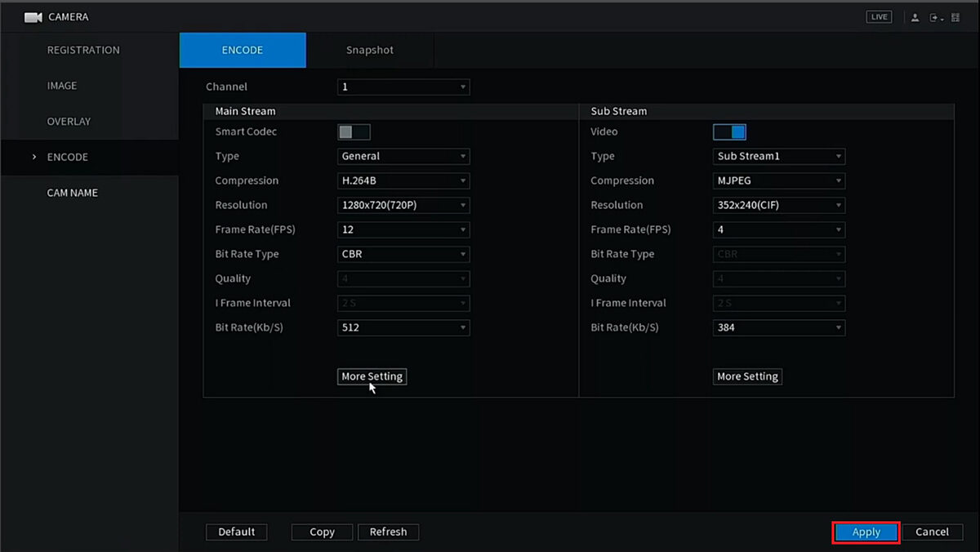Image resolution: width=980 pixels, height=552 pixels.
Task: Click the logout icon in the top bar
Action: coord(933,17)
